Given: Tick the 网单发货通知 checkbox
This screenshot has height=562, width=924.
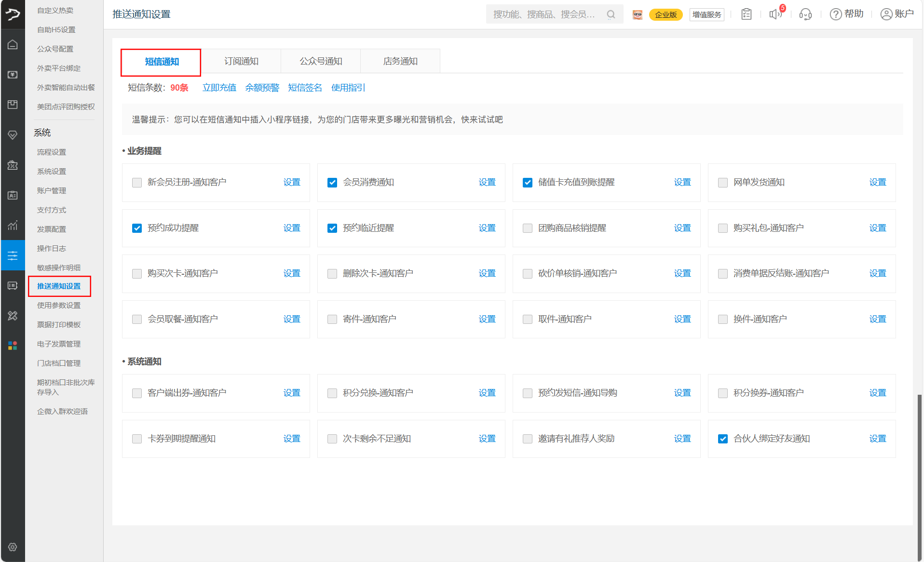Looking at the screenshot, I should (x=723, y=183).
